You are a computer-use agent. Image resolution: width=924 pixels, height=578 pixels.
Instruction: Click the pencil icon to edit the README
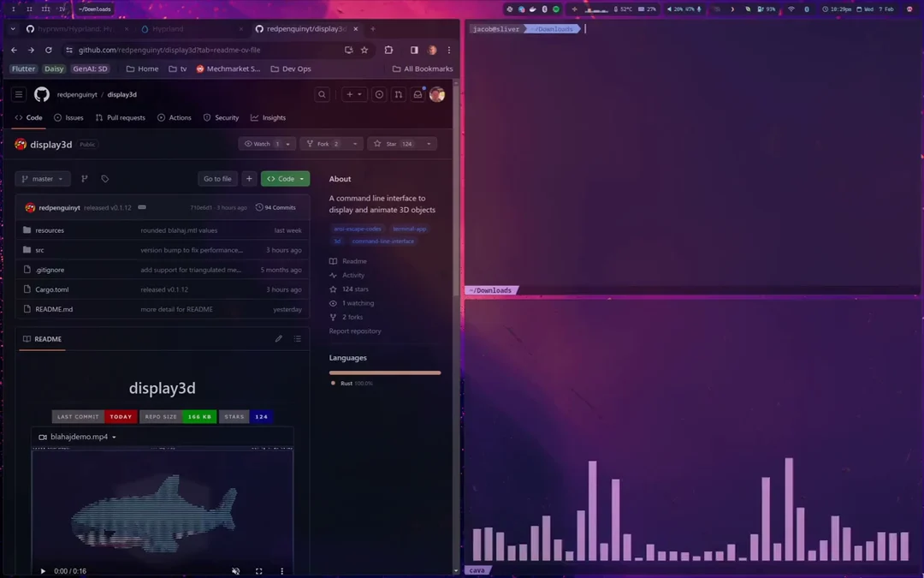[x=278, y=338]
